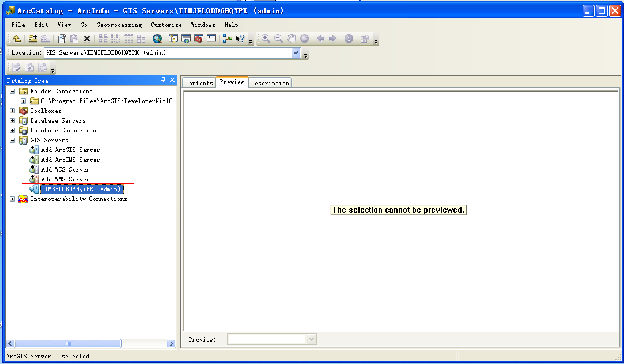Click the Delete (X) toolbar icon
The image size is (624, 364).
(x=87, y=39)
